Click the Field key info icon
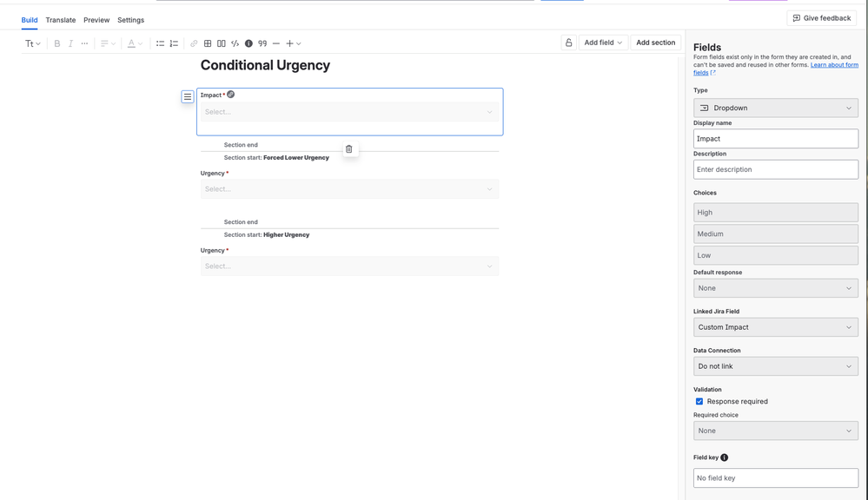The image size is (868, 500). click(724, 457)
